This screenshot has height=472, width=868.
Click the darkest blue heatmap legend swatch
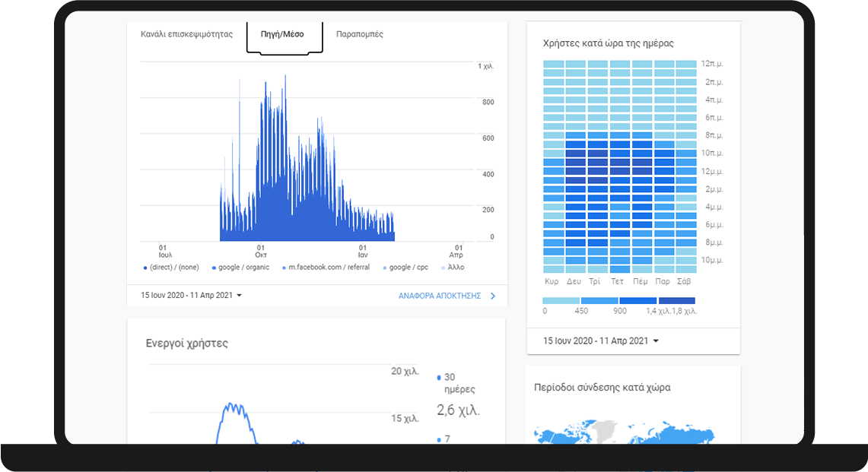[676, 300]
